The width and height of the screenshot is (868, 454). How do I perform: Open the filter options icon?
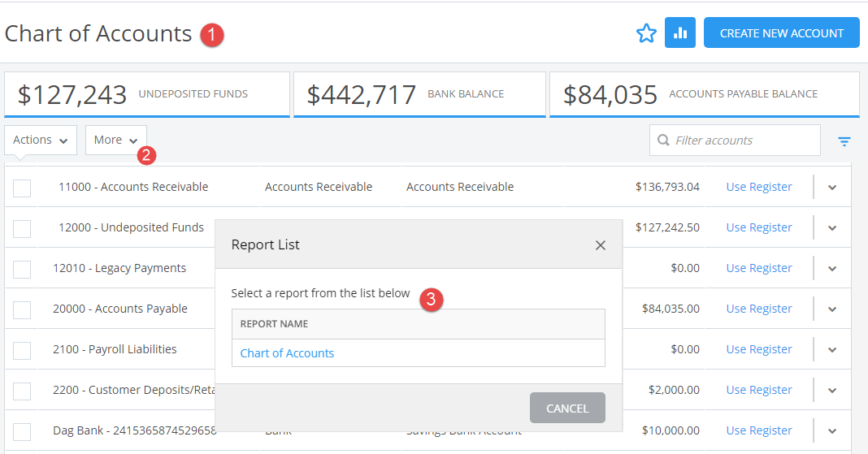[x=844, y=141]
